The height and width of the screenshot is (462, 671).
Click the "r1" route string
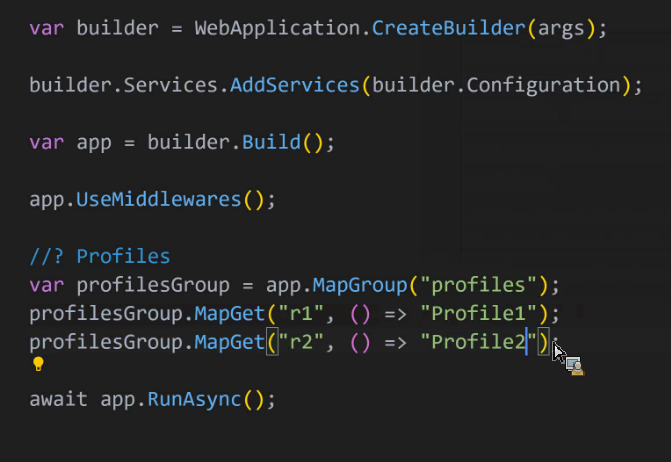[x=301, y=314]
